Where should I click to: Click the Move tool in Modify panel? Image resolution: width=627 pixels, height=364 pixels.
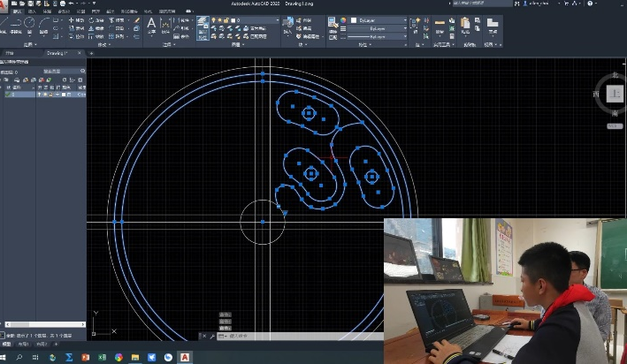click(x=76, y=20)
